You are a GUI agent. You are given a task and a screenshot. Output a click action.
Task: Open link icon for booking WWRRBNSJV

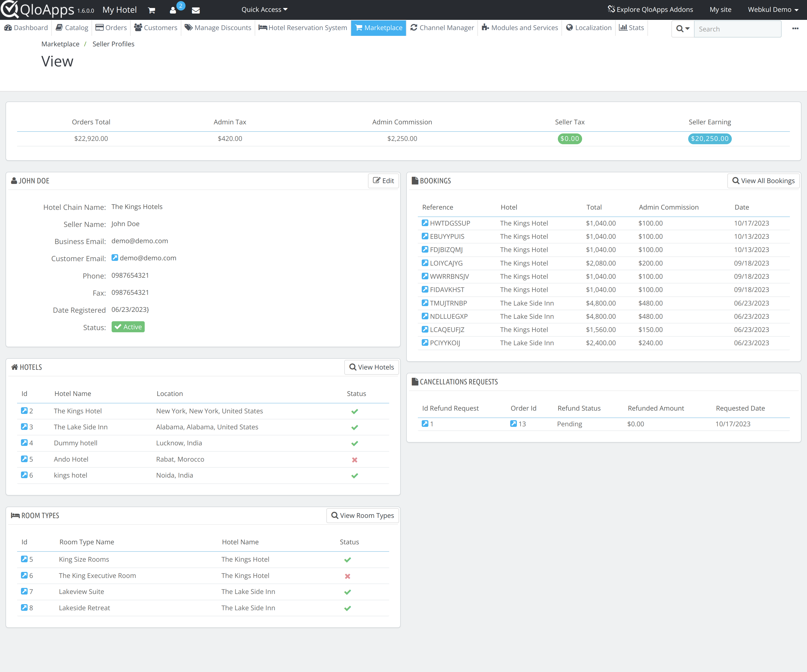pyautogui.click(x=425, y=276)
